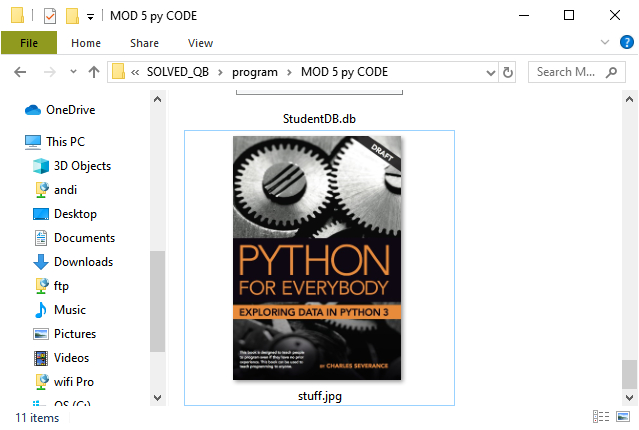639x430 pixels.
Task: Click the New Folder quick access icon
Action: click(x=72, y=15)
